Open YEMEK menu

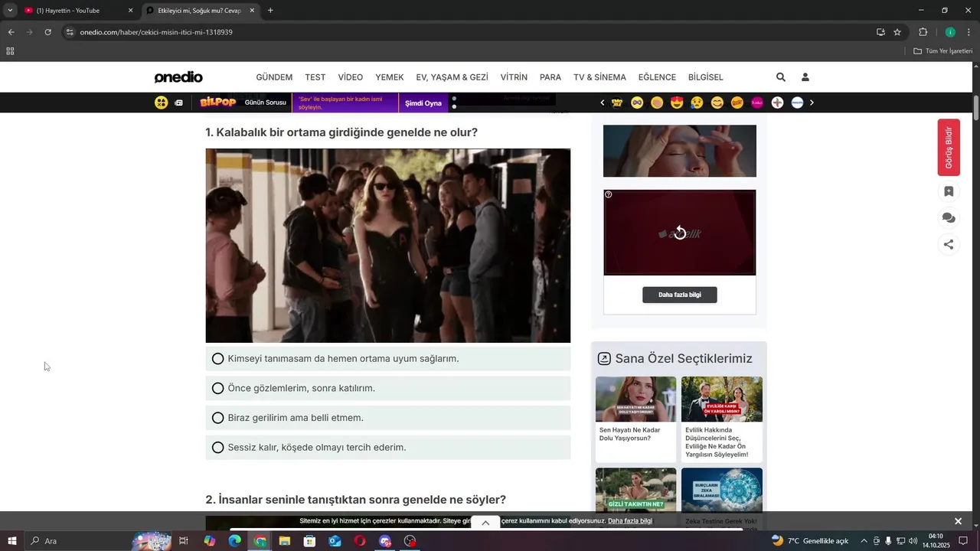tap(390, 77)
